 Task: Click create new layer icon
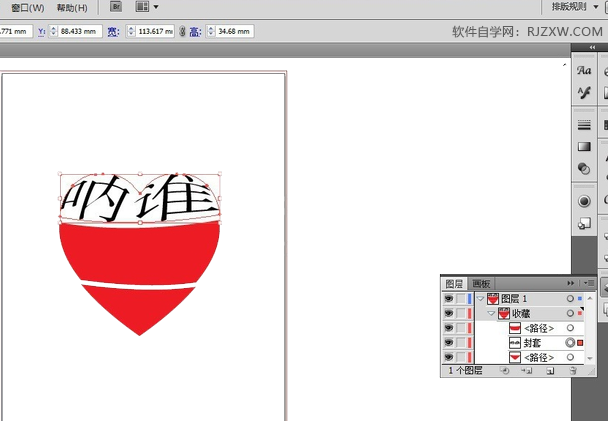(550, 371)
